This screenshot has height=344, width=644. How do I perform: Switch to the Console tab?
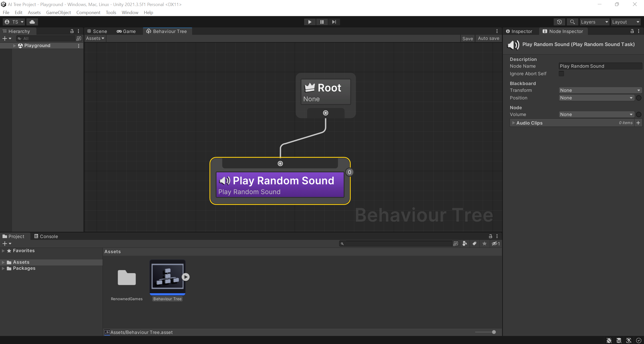coord(46,236)
